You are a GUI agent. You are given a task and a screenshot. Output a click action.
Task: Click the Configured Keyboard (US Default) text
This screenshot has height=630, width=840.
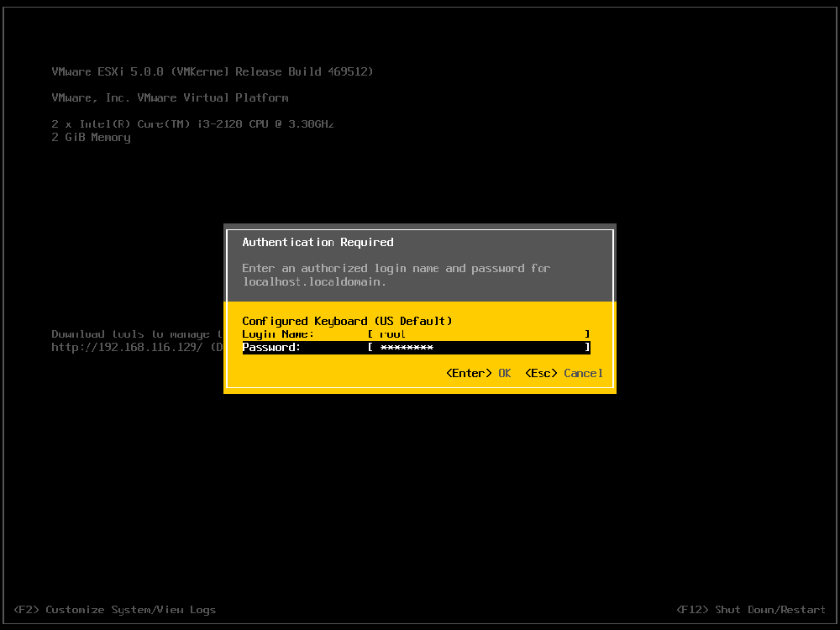pos(347,321)
